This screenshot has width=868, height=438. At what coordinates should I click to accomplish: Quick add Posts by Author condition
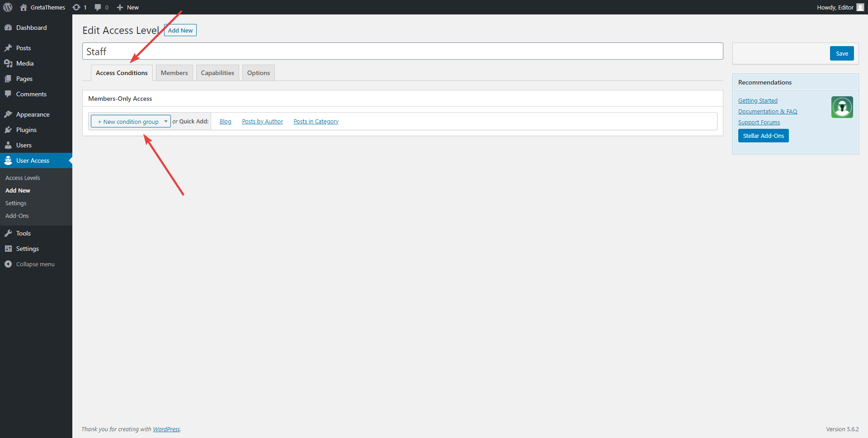[x=263, y=121]
